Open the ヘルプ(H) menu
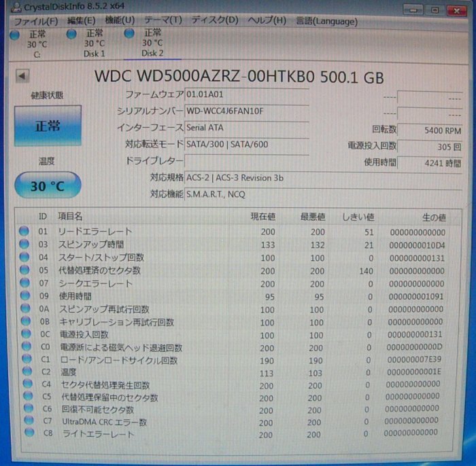Image resolution: width=476 pixels, height=466 pixels. click(x=267, y=20)
